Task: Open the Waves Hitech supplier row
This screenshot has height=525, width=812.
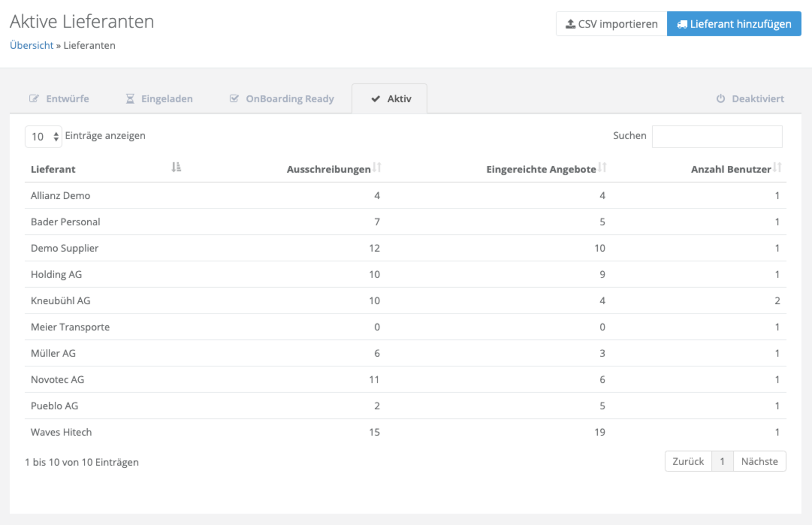Action: (x=61, y=432)
